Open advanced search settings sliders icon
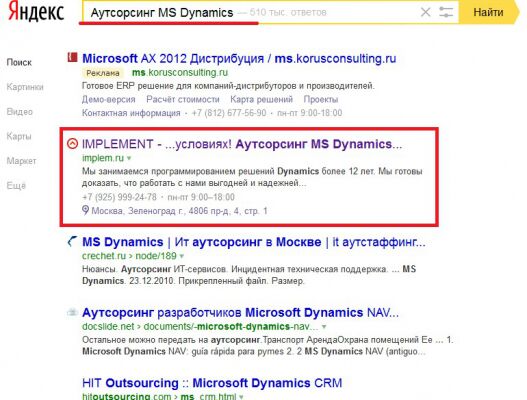Viewport: 527px width, 400px height. coord(446,12)
